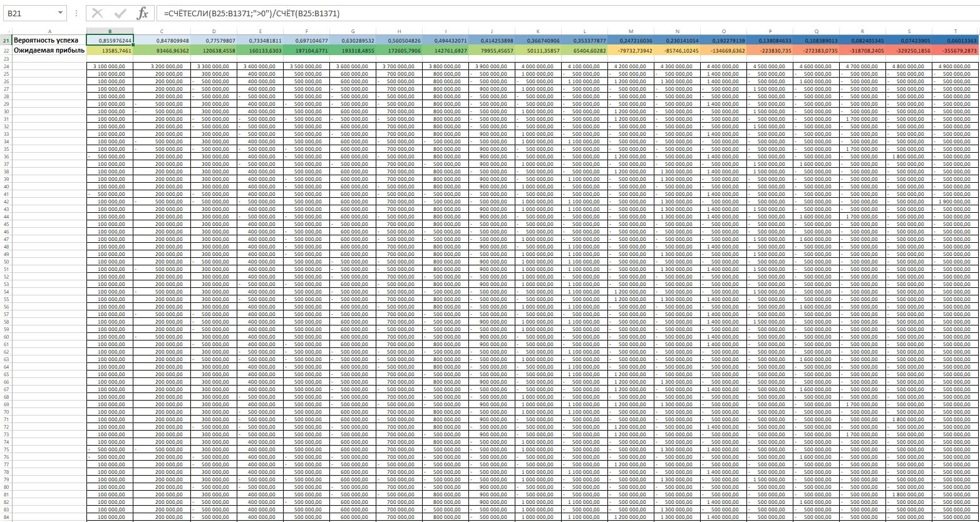Select column M header
Image resolution: width=980 pixels, height=522 pixels.
(x=631, y=31)
